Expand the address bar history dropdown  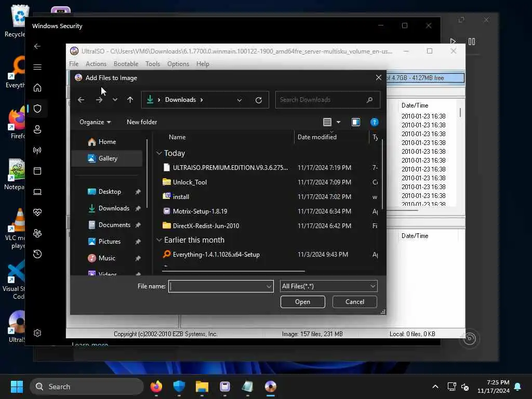pyautogui.click(x=239, y=100)
